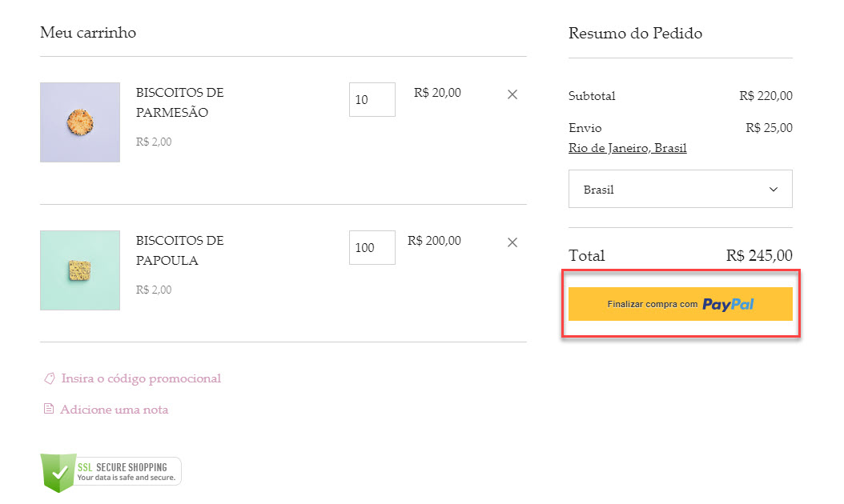Open Biscoitos de Papoula product thumbnail
Viewport: 844px width, 504px height.
pyautogui.click(x=80, y=270)
